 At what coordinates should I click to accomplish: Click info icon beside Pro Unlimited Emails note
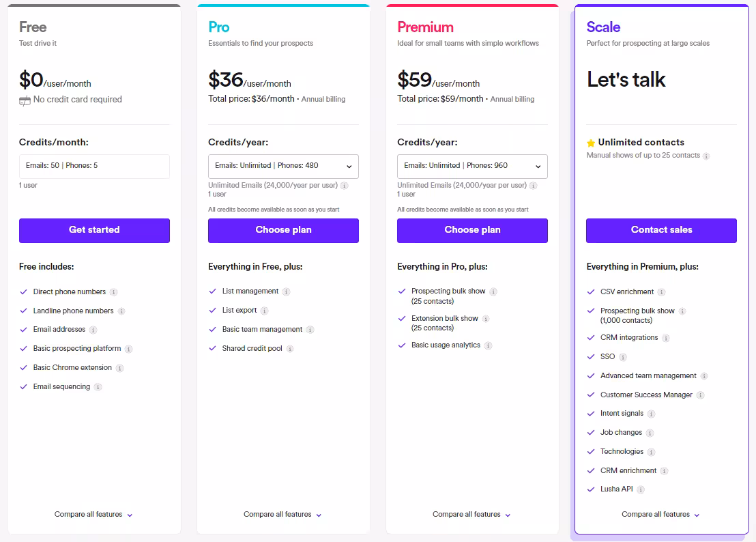click(345, 185)
